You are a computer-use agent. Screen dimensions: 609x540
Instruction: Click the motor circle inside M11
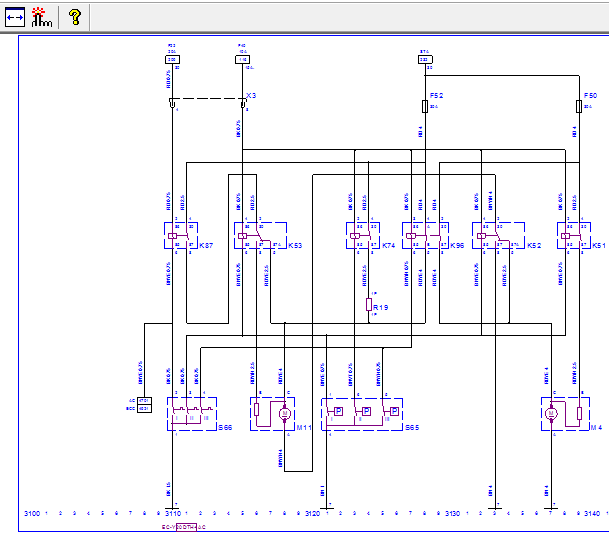pyautogui.click(x=285, y=413)
